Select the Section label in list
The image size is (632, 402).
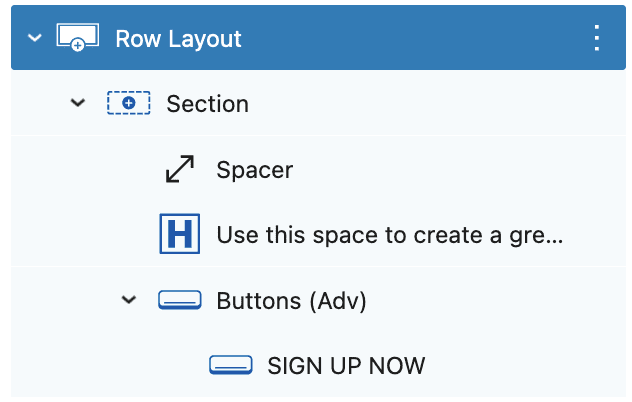click(208, 104)
